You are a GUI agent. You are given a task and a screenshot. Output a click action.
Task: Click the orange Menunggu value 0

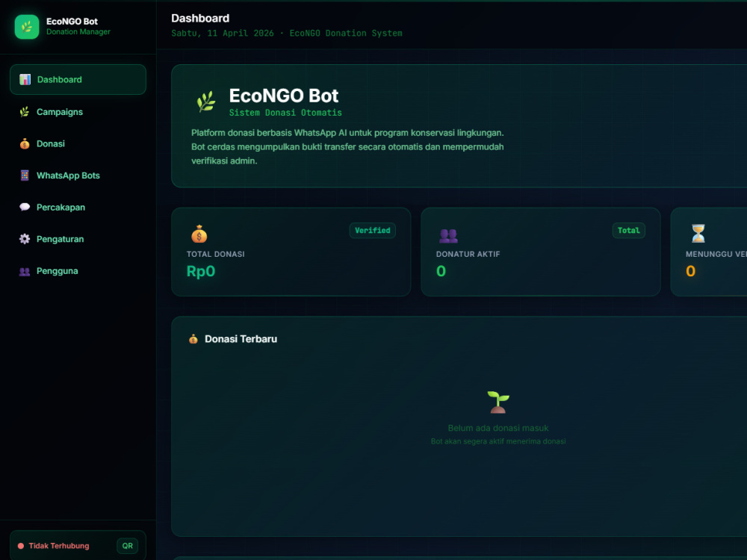point(691,272)
